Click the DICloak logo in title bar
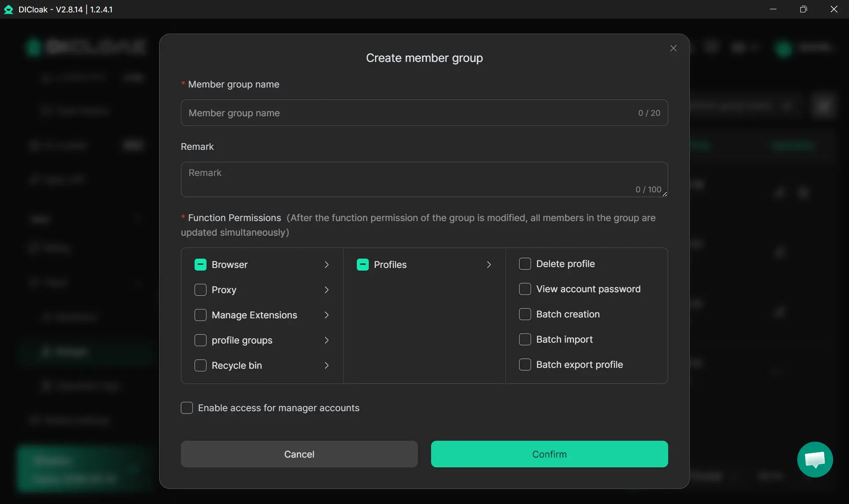This screenshot has height=504, width=849. point(8,9)
